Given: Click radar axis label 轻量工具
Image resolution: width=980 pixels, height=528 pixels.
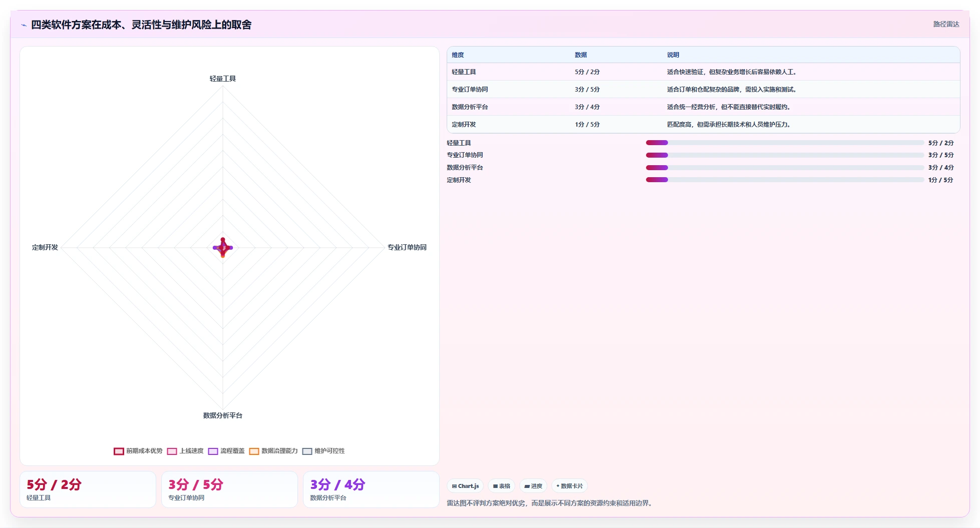Looking at the screenshot, I should 223,79.
